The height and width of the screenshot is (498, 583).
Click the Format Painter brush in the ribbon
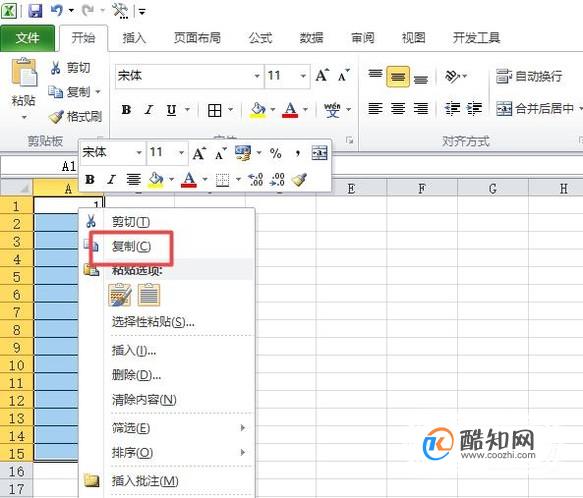(57, 116)
